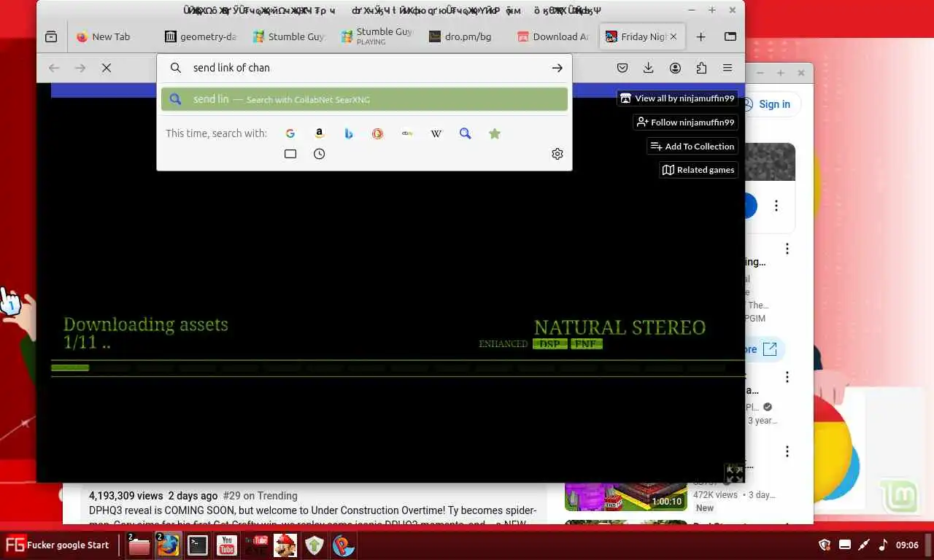Select the Search with CollabNet SearXNG suggestion
The height and width of the screenshot is (560, 934).
point(364,99)
